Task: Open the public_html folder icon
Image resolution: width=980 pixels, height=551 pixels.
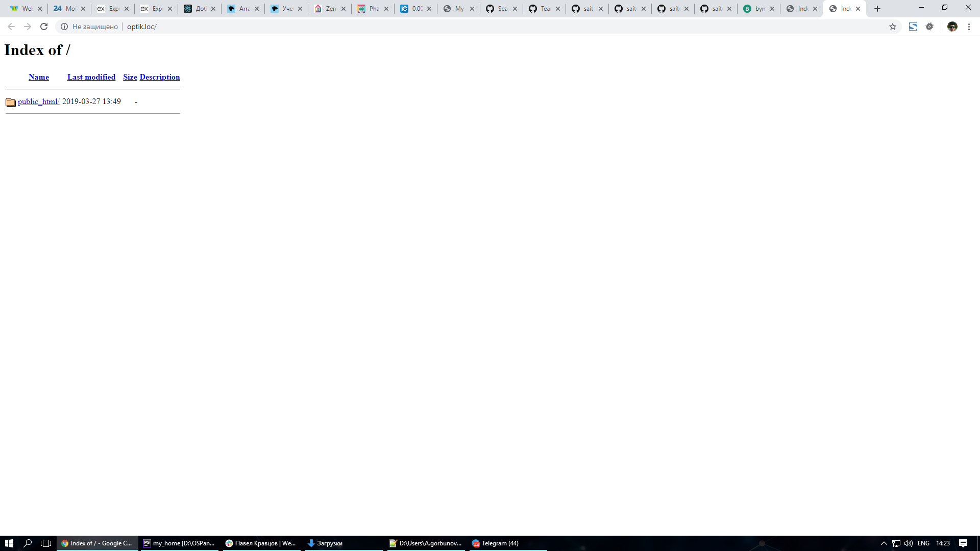Action: tap(11, 102)
